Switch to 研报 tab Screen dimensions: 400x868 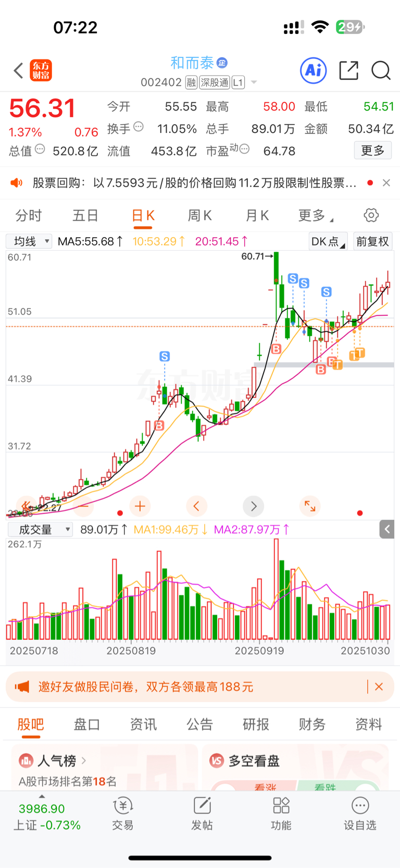click(256, 724)
